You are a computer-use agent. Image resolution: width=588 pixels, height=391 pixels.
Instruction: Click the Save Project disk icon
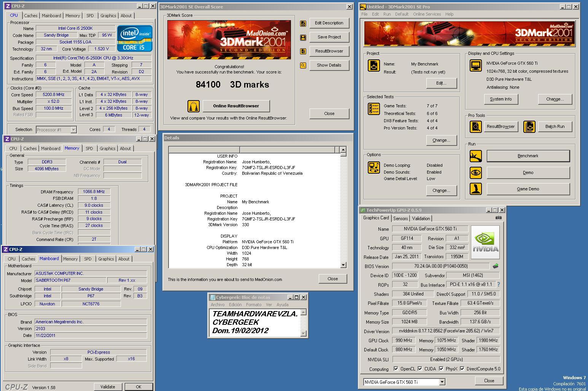coord(303,37)
